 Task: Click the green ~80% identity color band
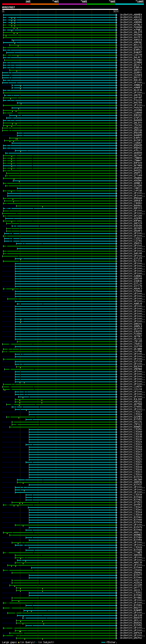coord(101,4)
